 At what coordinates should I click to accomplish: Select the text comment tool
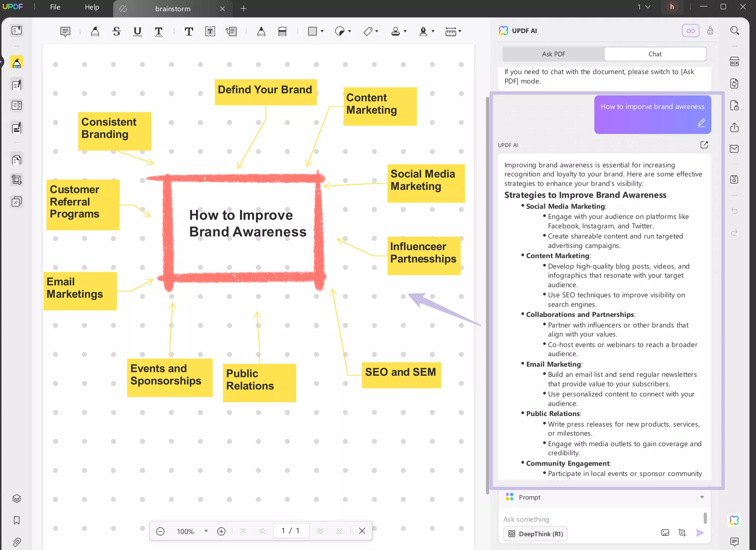[x=189, y=32]
